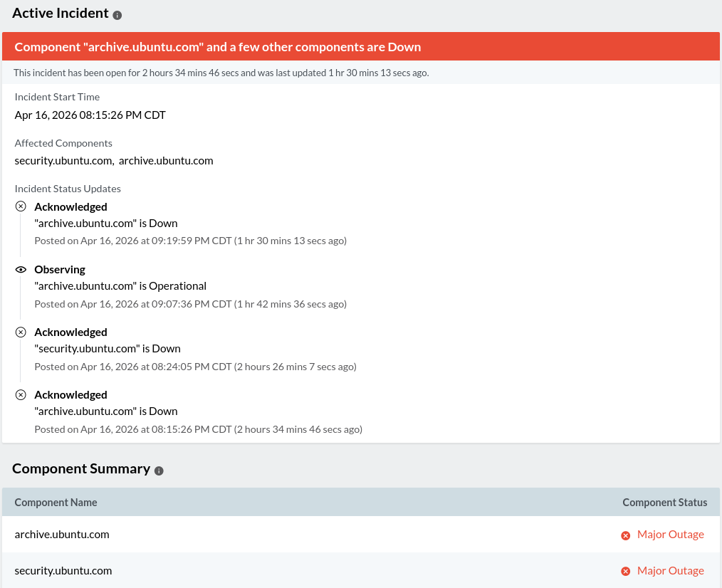Screen dimensions: 722x588
Task: Click the Observing status title
Action: click(x=60, y=269)
